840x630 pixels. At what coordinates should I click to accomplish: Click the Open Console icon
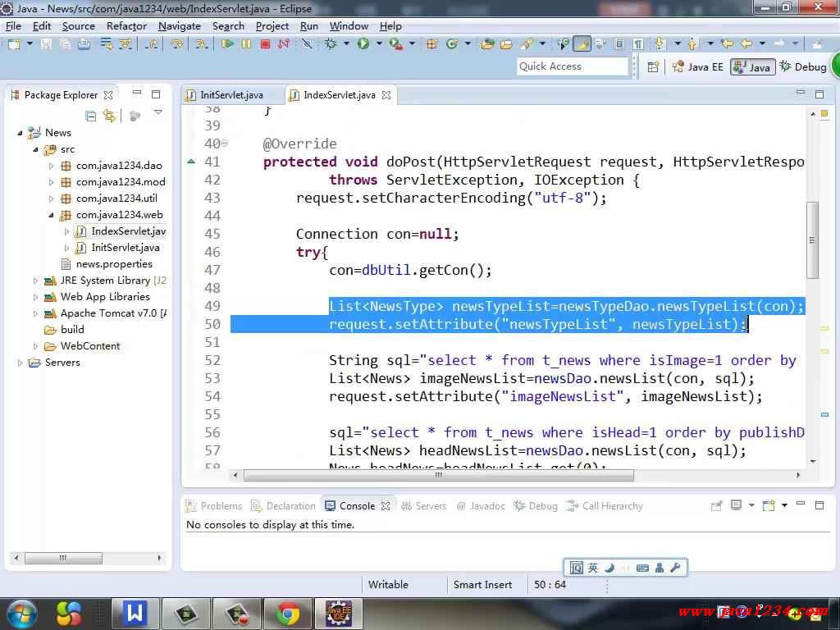pos(769,505)
